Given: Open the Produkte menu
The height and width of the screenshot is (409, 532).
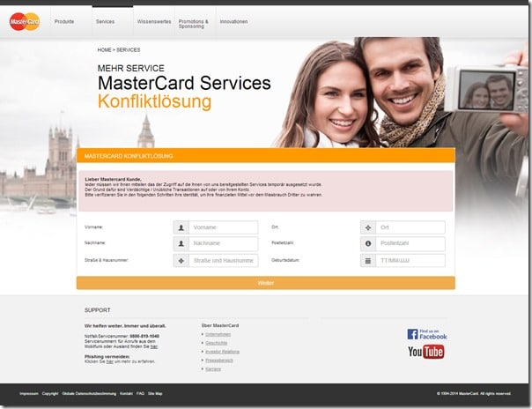Looking at the screenshot, I should point(64,21).
